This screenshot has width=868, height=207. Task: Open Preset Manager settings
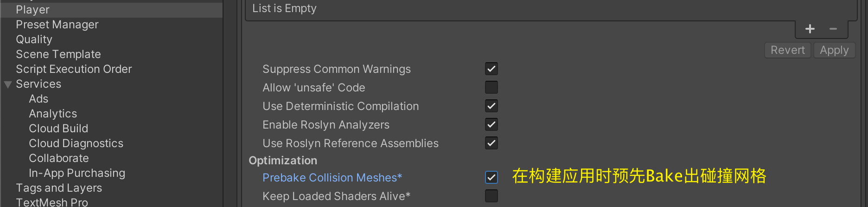57,25
